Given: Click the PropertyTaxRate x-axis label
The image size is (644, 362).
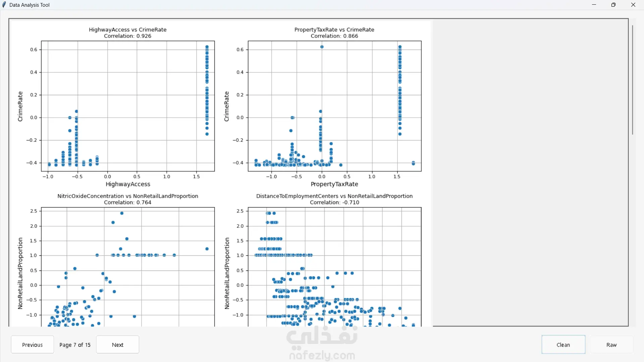Looking at the screenshot, I should 334,184.
